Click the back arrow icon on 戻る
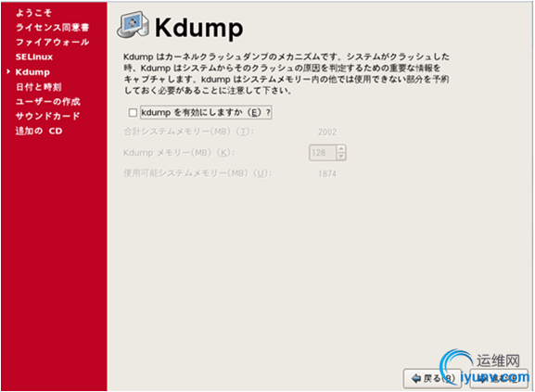This screenshot has width=535, height=392. pyautogui.click(x=416, y=378)
